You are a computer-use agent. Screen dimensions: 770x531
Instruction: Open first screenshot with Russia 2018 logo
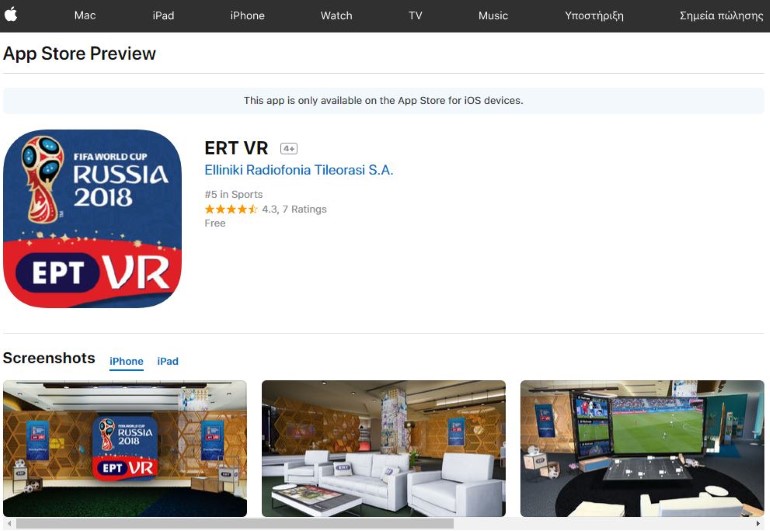coord(125,448)
